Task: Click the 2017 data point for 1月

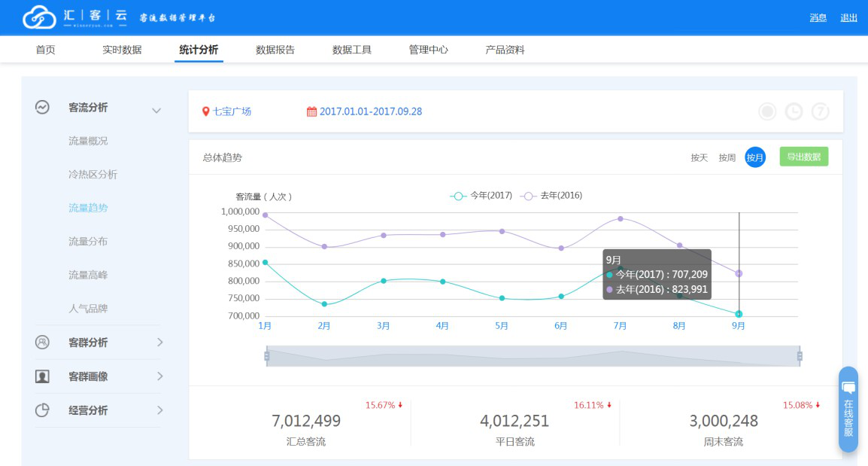Action: point(266,263)
